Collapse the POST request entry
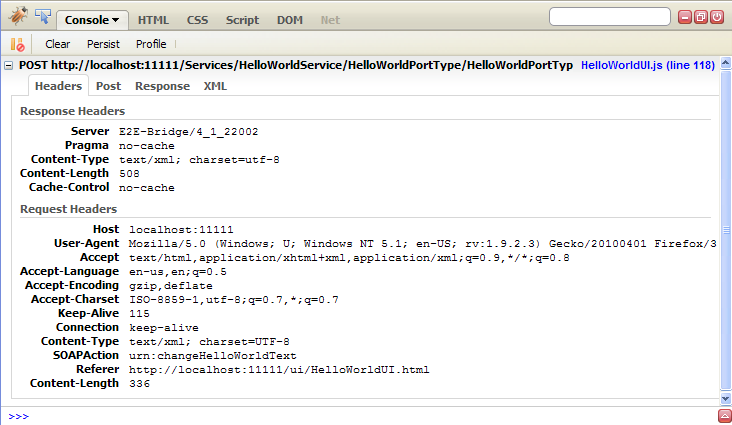The image size is (732, 425). pyautogui.click(x=9, y=65)
